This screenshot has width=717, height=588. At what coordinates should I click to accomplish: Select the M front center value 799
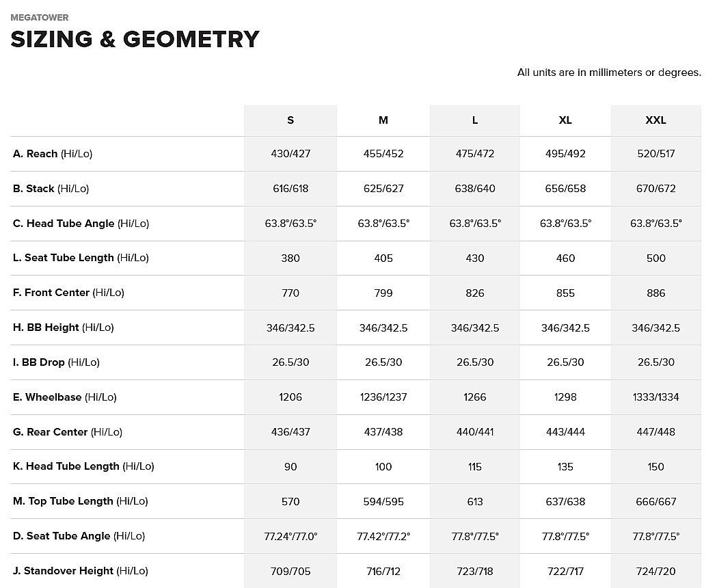383,293
